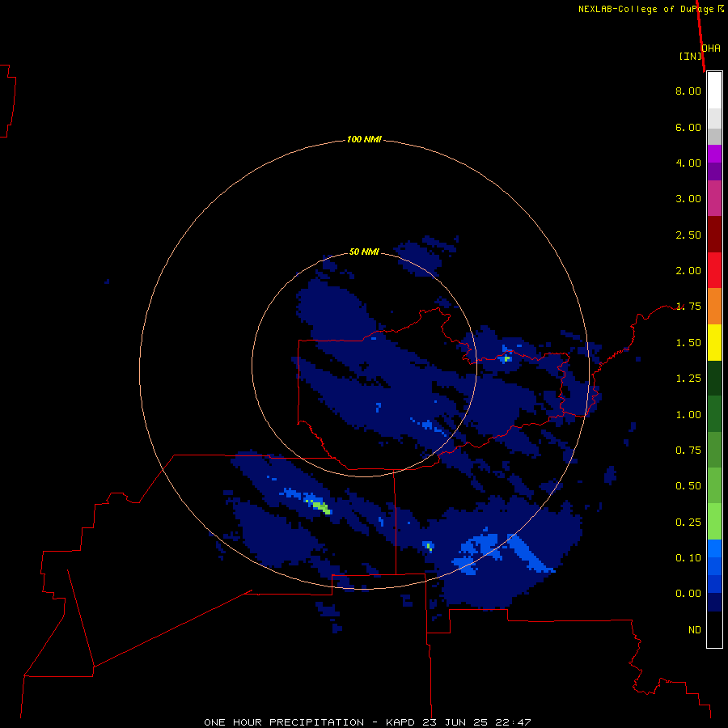Select the dark red swatch beside 2.50

tap(714, 235)
